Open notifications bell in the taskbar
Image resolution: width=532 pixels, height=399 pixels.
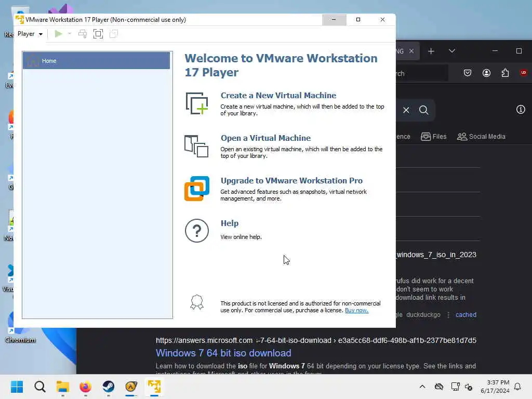point(517,387)
